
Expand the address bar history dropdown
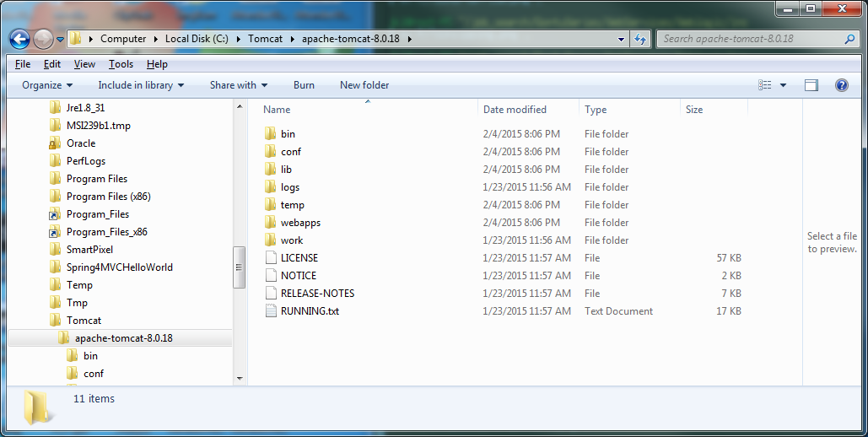point(621,39)
